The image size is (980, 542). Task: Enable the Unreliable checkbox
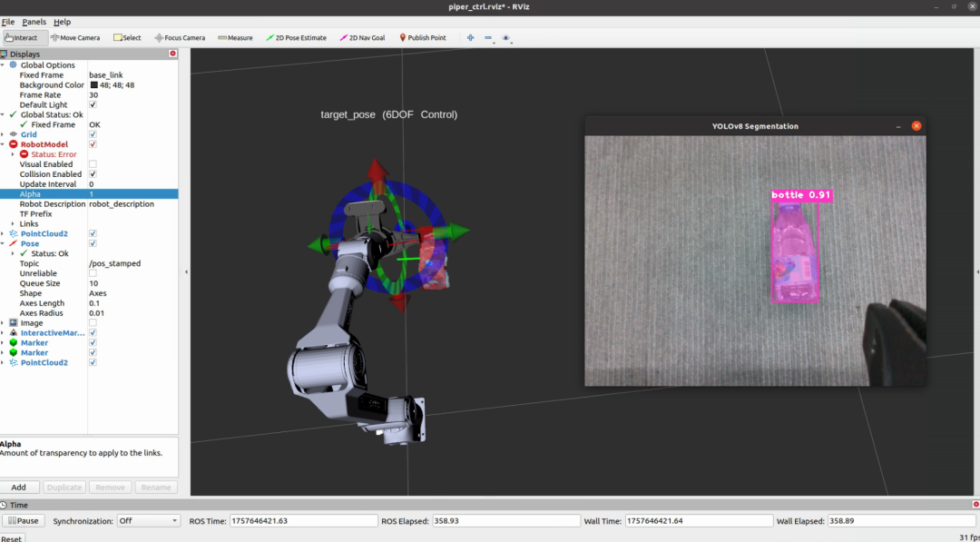click(x=93, y=273)
